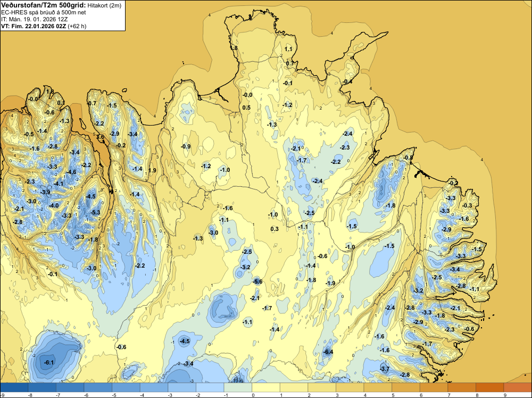Select the blue swatch between -6 and -5
532x398 pixels.
(x=98, y=387)
